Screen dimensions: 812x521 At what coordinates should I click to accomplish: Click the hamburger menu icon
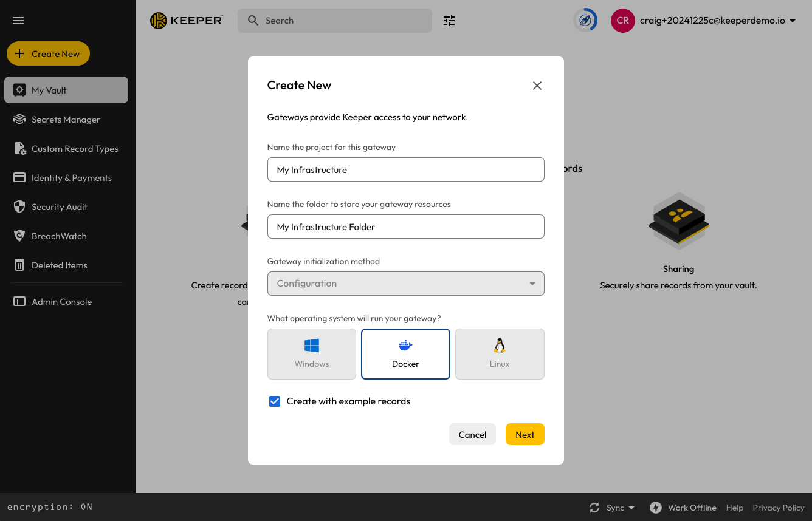tap(18, 21)
